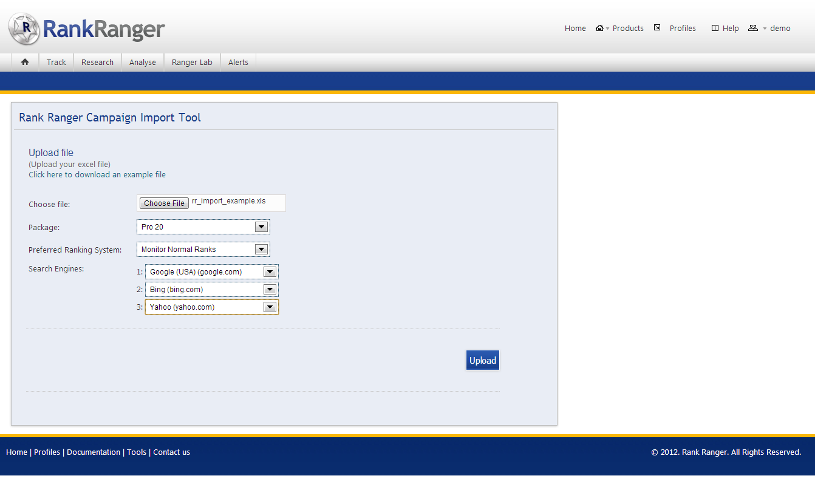
Task: Switch to the Analyse tab
Action: click(x=143, y=63)
